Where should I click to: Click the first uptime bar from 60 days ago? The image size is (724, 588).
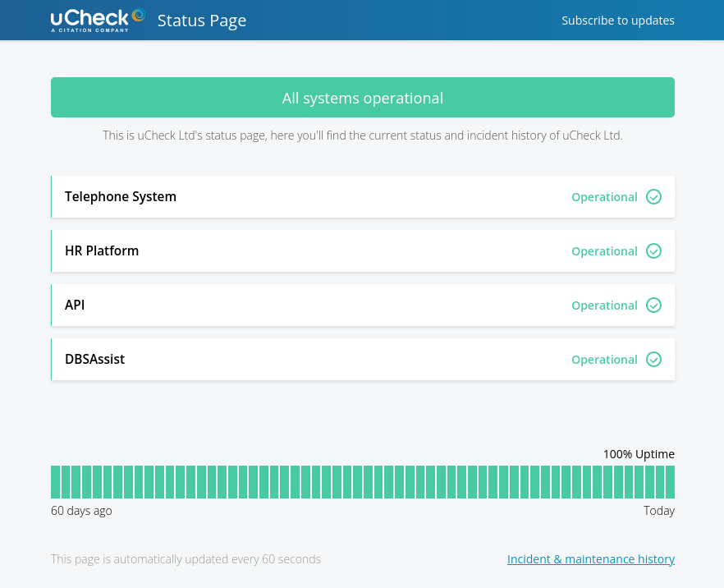pos(56,482)
